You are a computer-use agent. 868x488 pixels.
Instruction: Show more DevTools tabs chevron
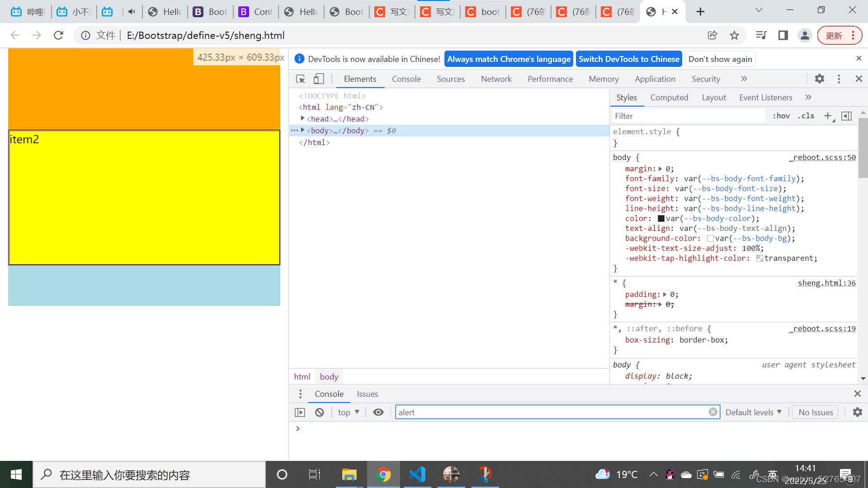pos(744,79)
